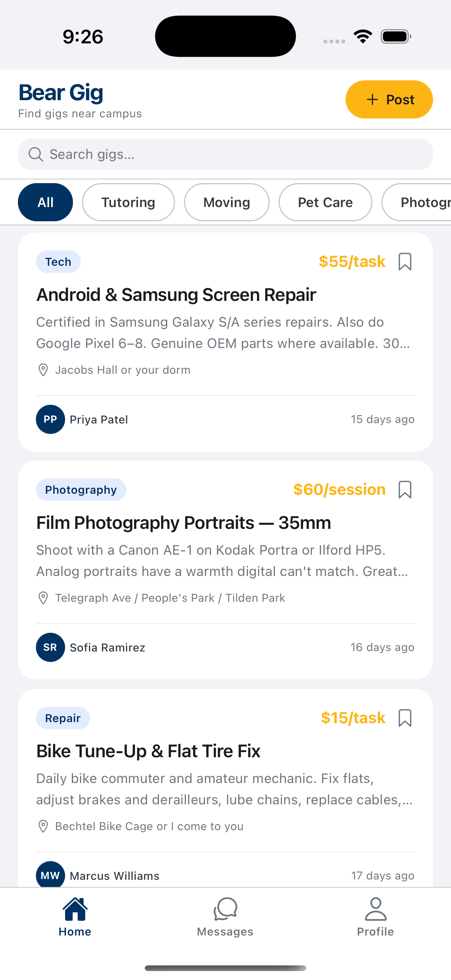
Task: Save the Film Photography Portraits gig bookmark
Action: [405, 490]
